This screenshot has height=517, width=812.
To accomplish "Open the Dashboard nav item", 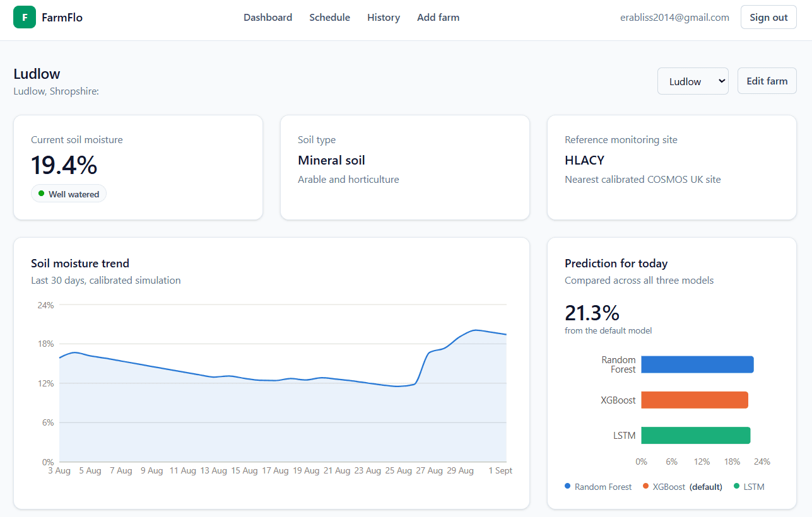I will point(268,18).
